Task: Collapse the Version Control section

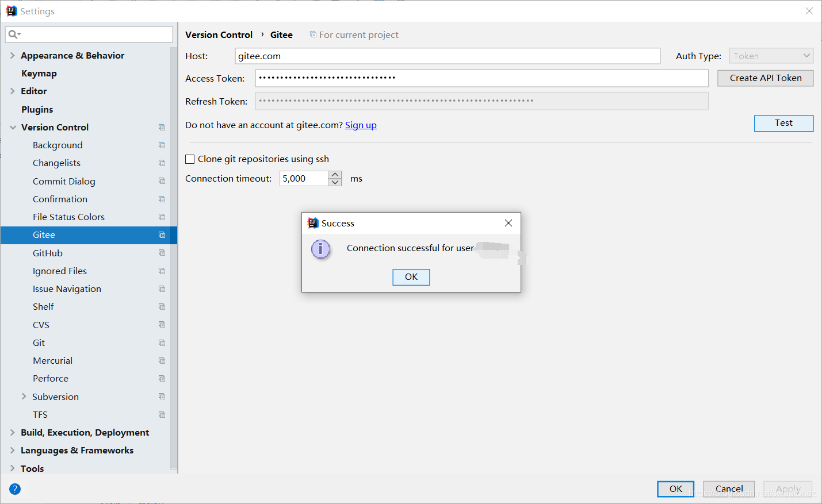Action: 13,127
